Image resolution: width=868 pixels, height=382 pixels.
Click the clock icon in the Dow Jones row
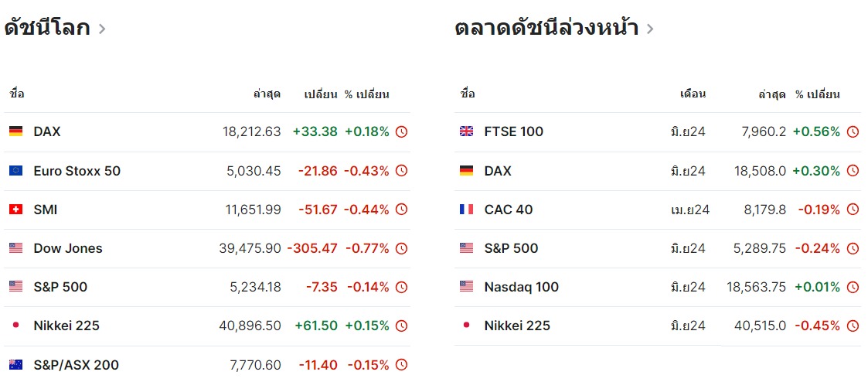tap(401, 248)
